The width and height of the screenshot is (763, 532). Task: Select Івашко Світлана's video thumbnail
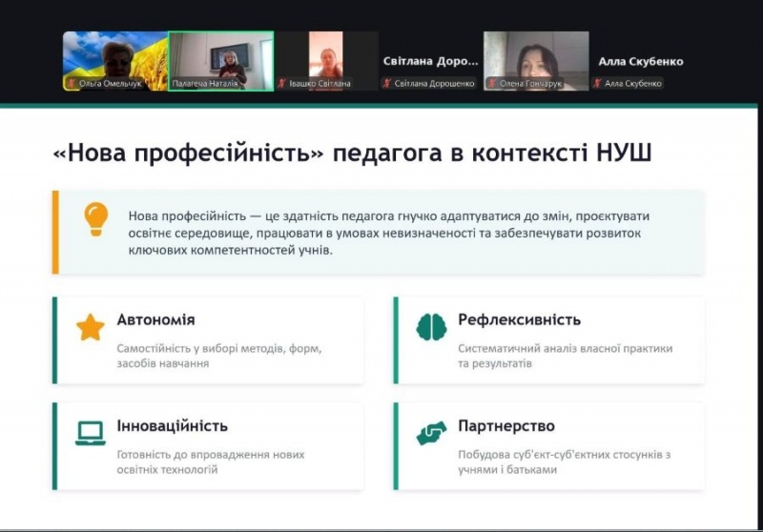325,57
